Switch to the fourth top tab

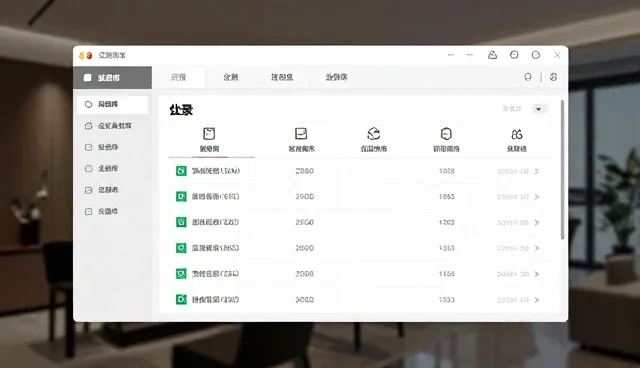click(336, 77)
